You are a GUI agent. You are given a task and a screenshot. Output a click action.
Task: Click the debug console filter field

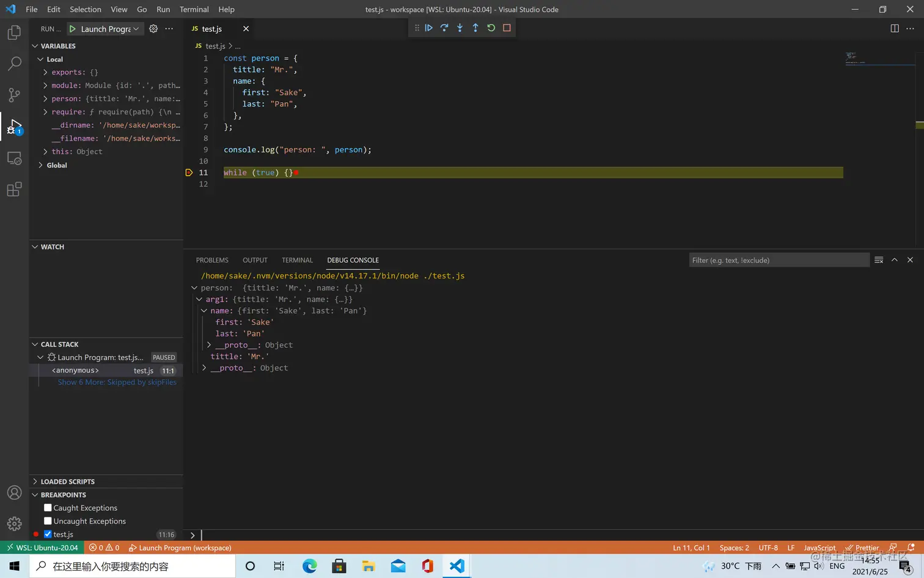pyautogui.click(x=779, y=260)
